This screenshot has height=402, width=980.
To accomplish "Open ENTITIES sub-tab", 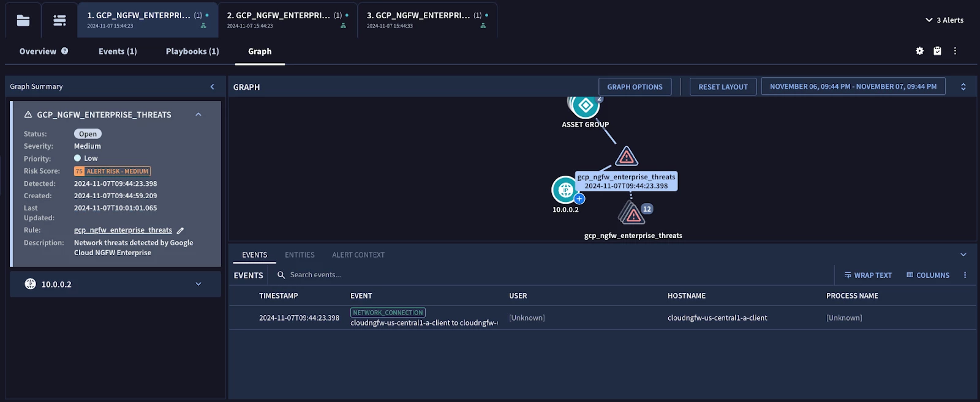I will click(300, 255).
